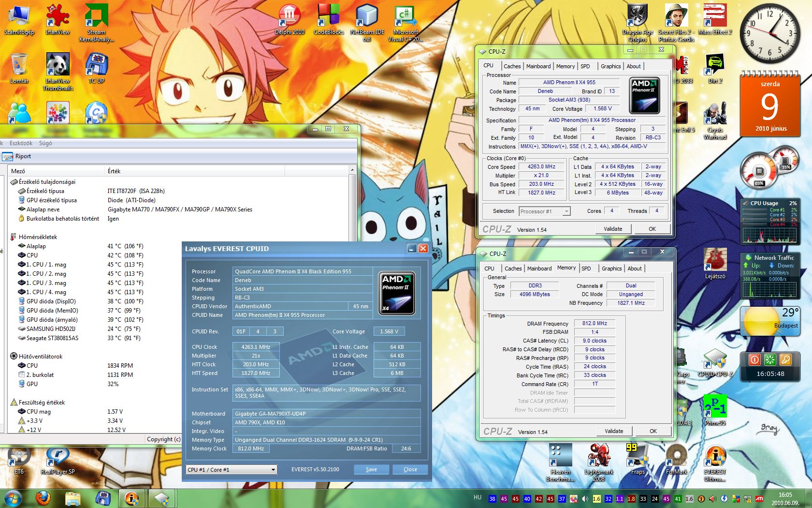
Task: Open EVEREST Ultimate desktop shortcut
Action: pyautogui.click(x=715, y=463)
